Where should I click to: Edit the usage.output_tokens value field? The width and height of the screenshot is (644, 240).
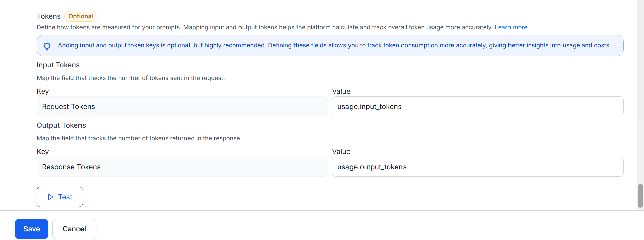point(477,167)
